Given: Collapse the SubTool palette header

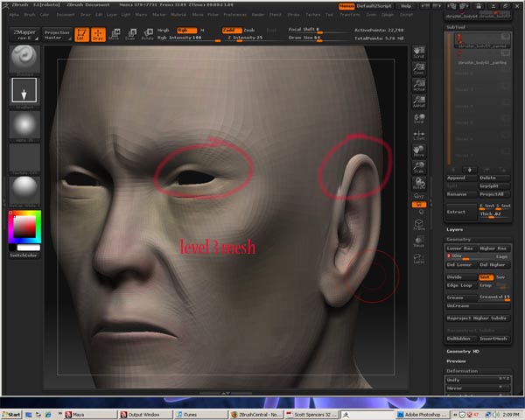Looking at the screenshot, I should 456,27.
